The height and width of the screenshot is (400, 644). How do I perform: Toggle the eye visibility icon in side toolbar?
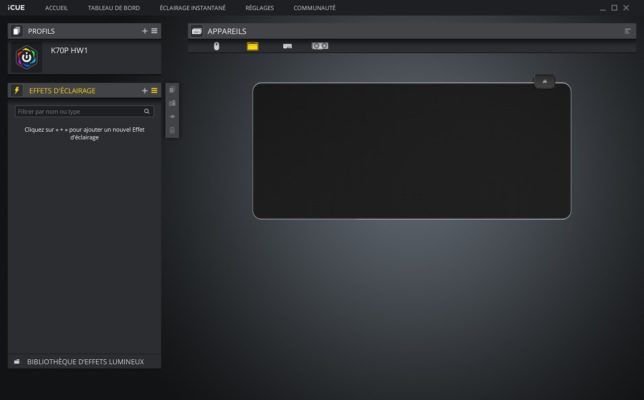(172, 117)
